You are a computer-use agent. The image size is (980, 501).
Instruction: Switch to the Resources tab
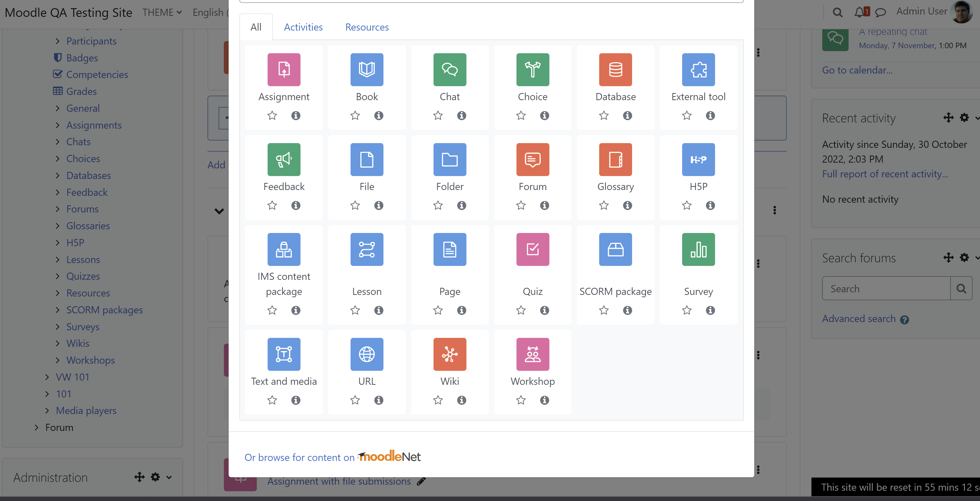pyautogui.click(x=367, y=27)
